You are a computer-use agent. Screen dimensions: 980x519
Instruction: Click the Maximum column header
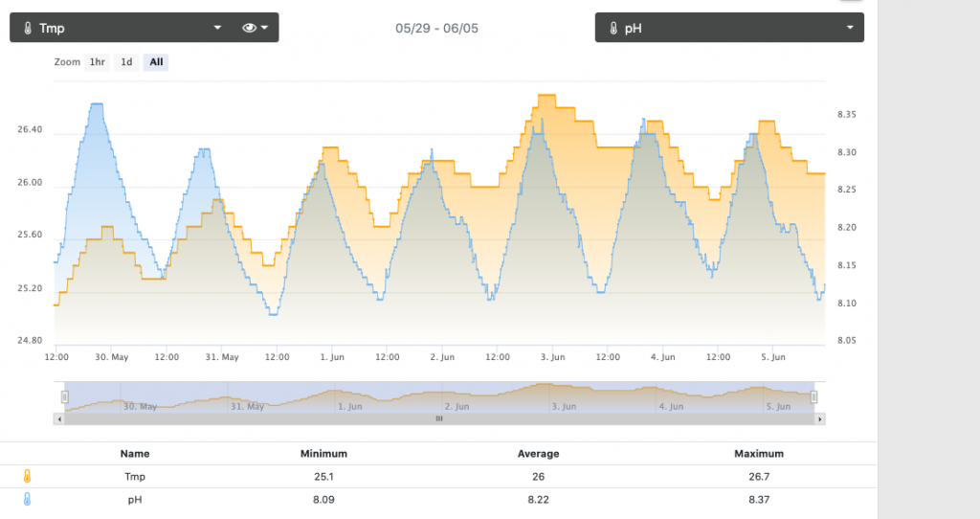[x=759, y=454]
